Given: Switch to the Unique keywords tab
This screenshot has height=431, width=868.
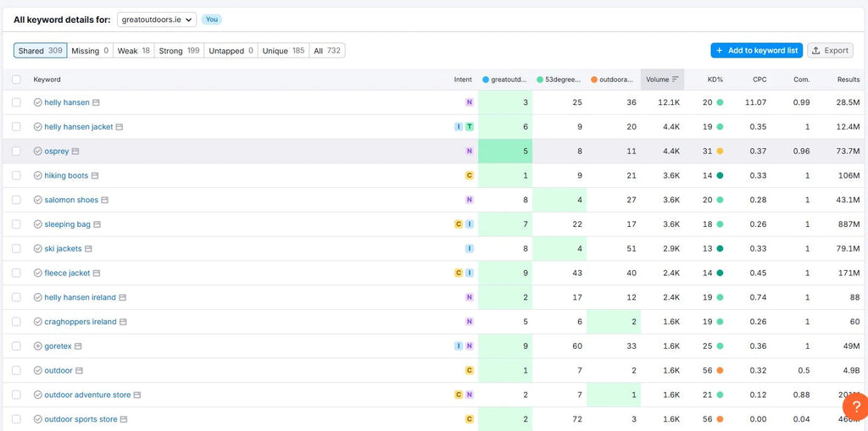Looking at the screenshot, I should point(283,51).
